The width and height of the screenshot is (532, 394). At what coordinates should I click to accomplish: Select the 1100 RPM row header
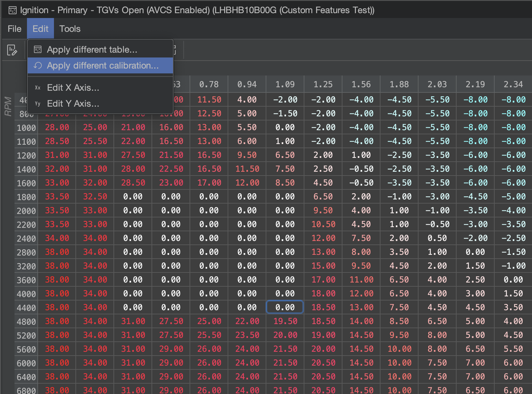pos(26,142)
